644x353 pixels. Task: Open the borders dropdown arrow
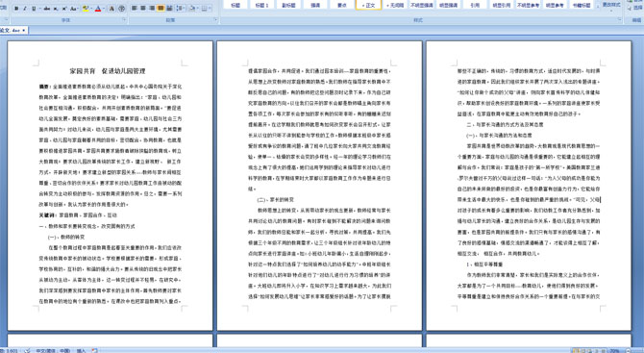[211, 8]
